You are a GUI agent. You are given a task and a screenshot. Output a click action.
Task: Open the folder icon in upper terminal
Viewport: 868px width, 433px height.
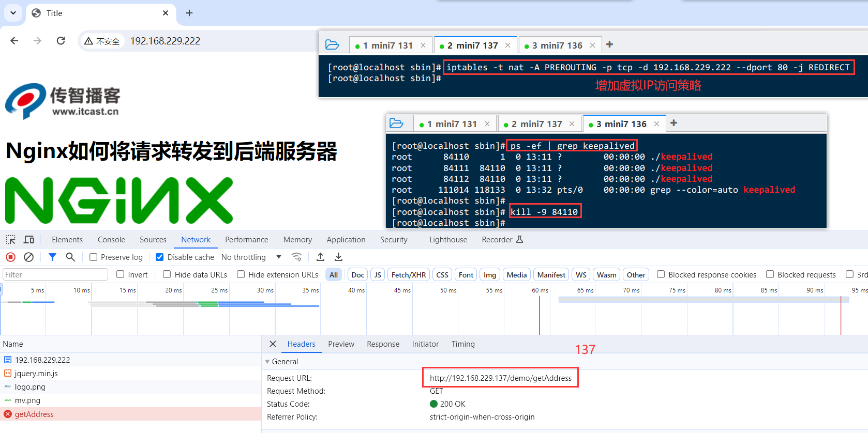(332, 45)
